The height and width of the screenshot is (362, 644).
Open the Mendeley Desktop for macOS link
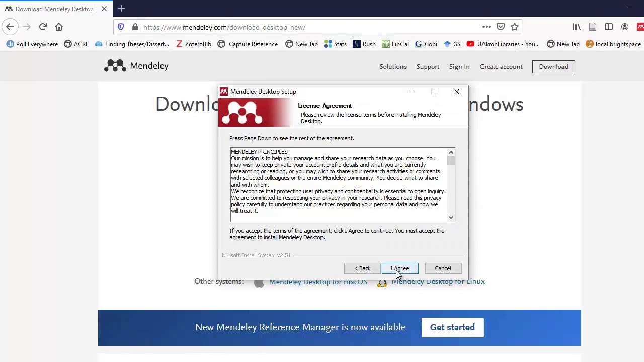(318, 282)
